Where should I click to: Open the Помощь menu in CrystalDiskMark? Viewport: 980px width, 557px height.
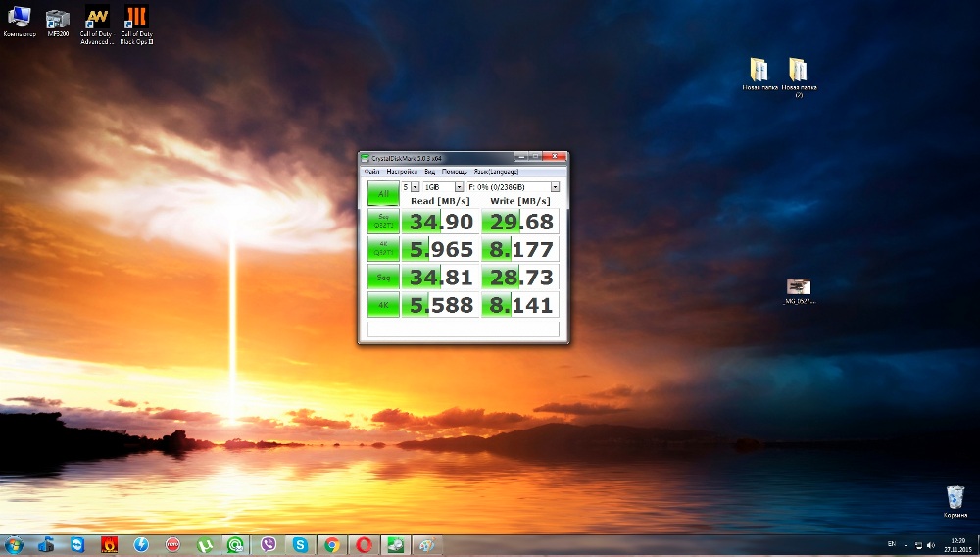(x=455, y=172)
